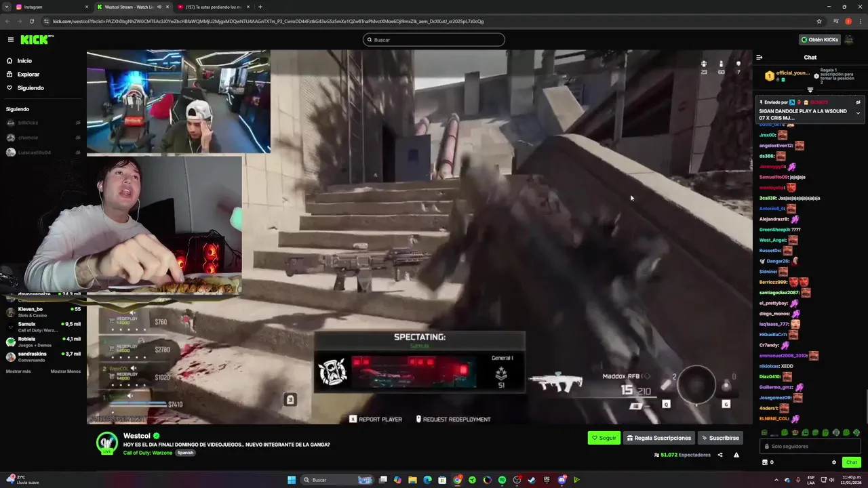
Task: Open Steam from taskbar
Action: click(x=532, y=480)
